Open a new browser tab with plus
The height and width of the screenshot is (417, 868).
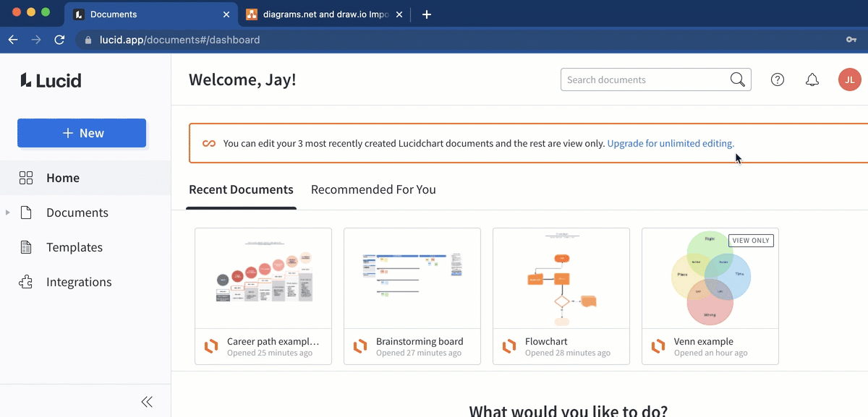[427, 14]
